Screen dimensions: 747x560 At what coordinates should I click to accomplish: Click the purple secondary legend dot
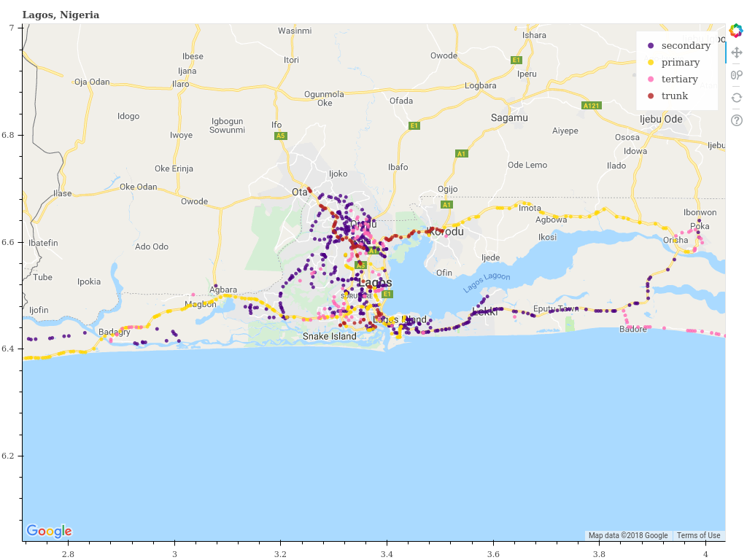click(x=651, y=46)
